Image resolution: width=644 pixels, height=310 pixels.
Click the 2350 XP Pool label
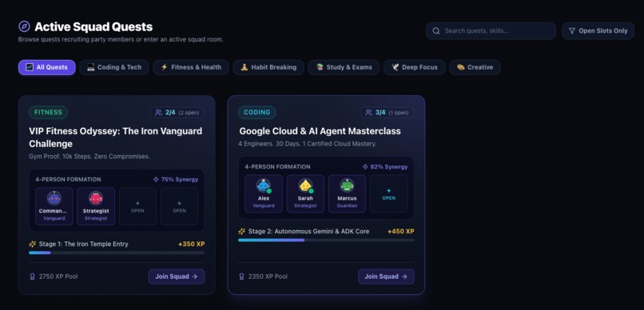(268, 276)
